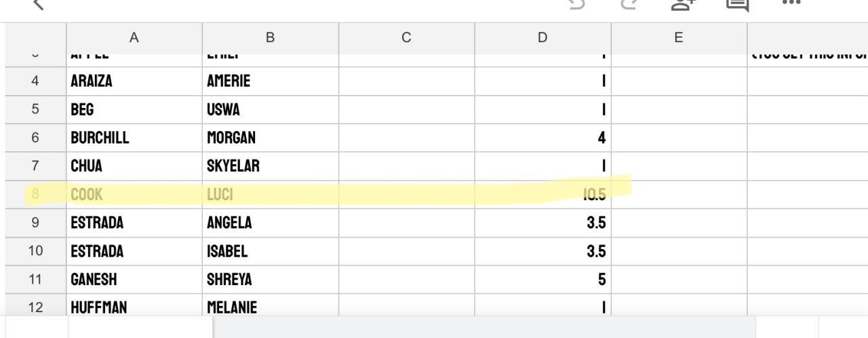Select column B header

pos(270,38)
